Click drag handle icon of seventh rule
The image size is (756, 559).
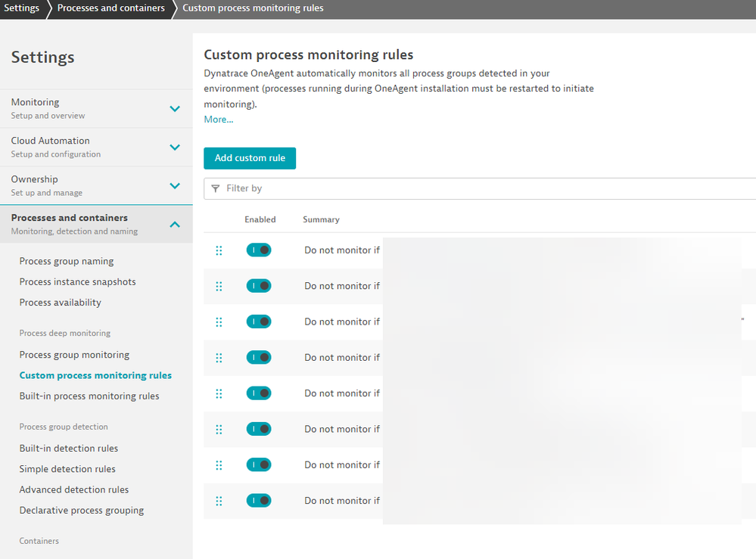point(219,465)
